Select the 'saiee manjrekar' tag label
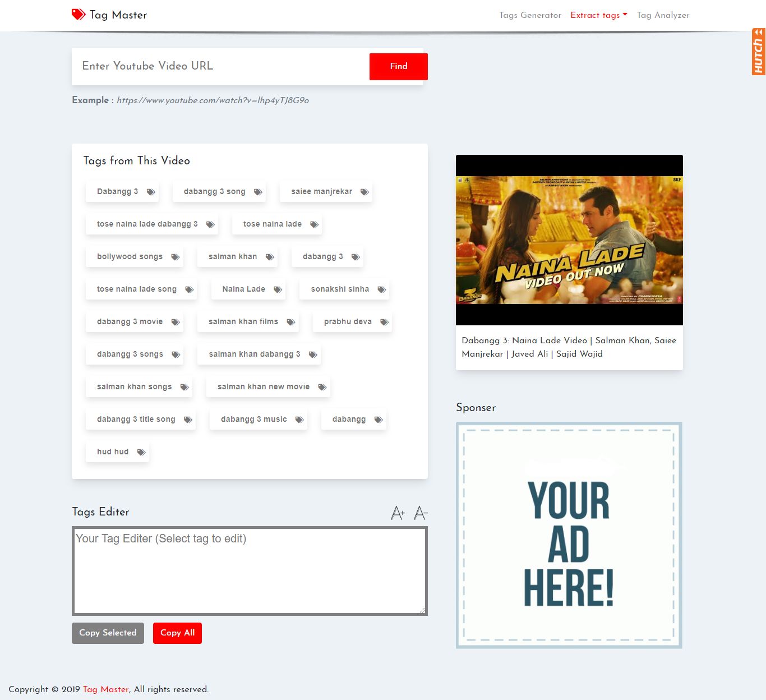This screenshot has height=700, width=766. tap(322, 192)
